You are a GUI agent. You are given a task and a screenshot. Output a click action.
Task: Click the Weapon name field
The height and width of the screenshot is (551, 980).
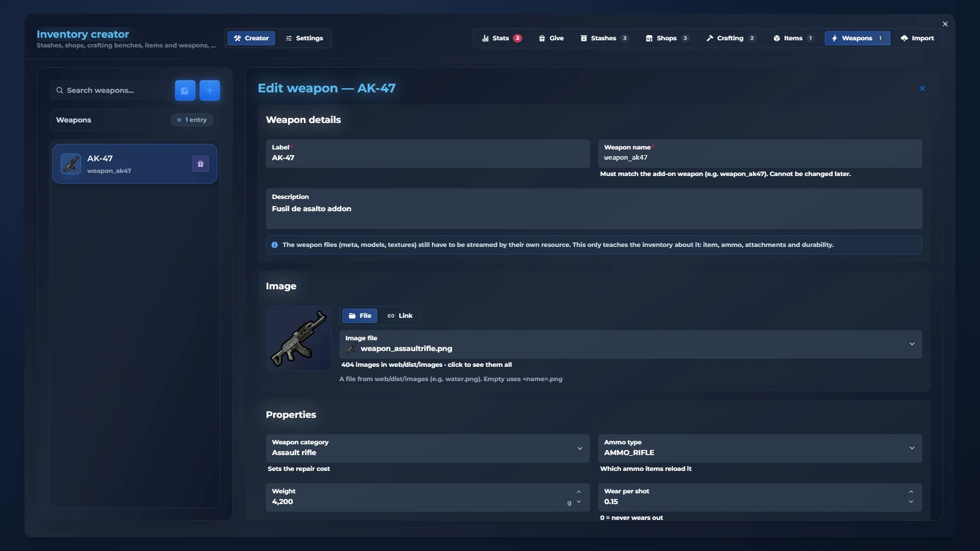pyautogui.click(x=760, y=154)
